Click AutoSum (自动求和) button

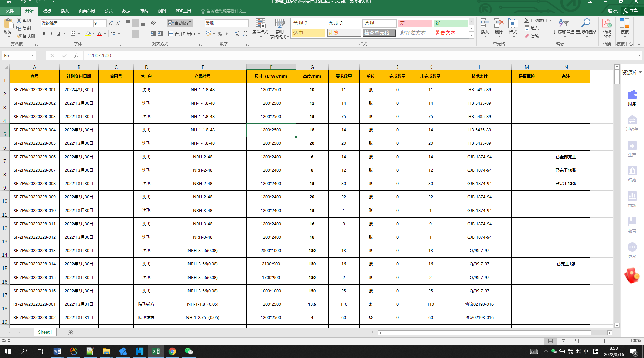536,20
